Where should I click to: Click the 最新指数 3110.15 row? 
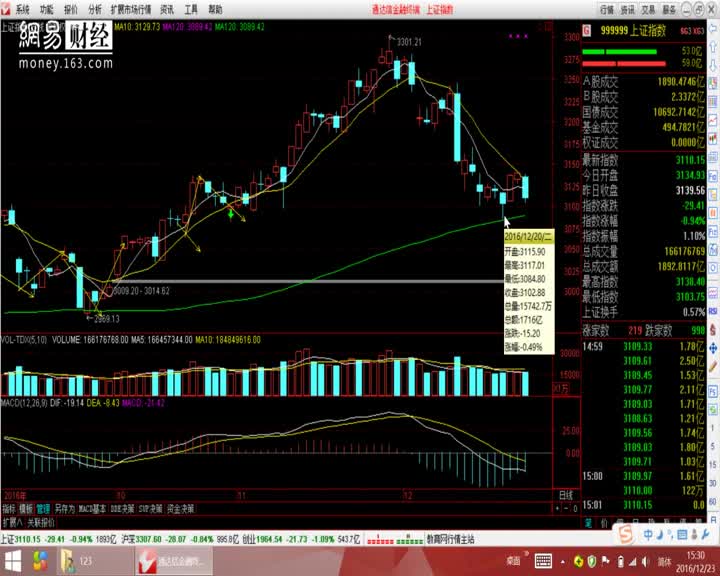click(x=643, y=160)
